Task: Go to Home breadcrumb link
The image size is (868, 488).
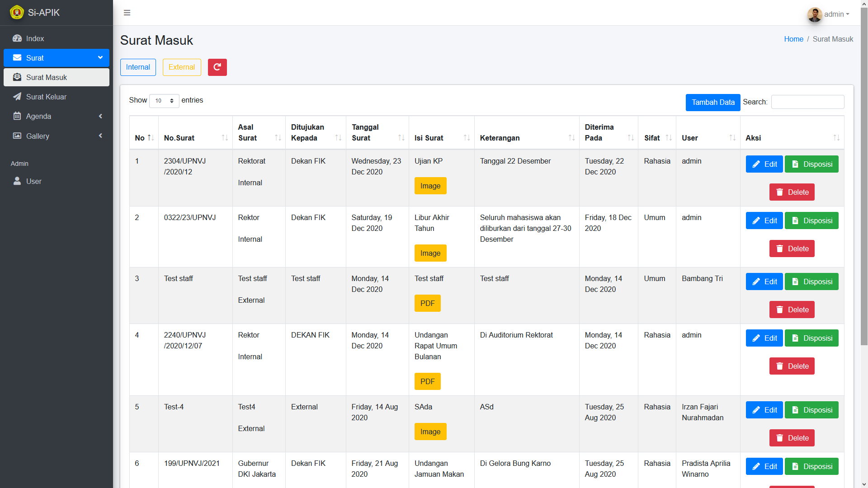Action: pos(793,39)
